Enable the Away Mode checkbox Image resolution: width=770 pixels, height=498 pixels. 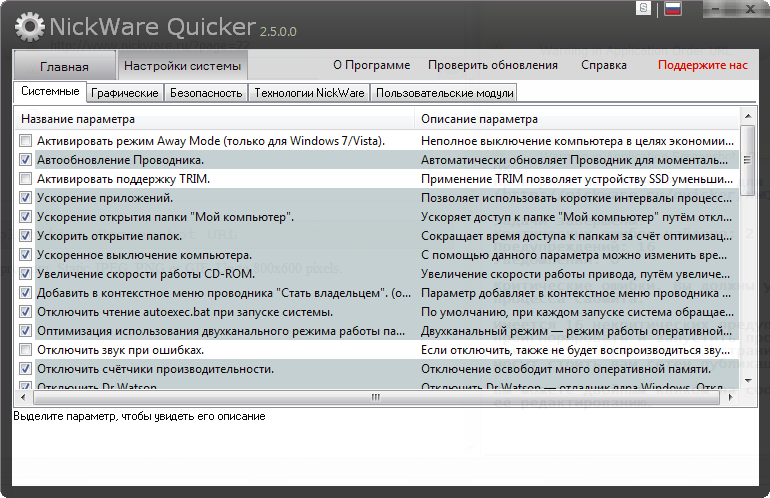(26, 141)
